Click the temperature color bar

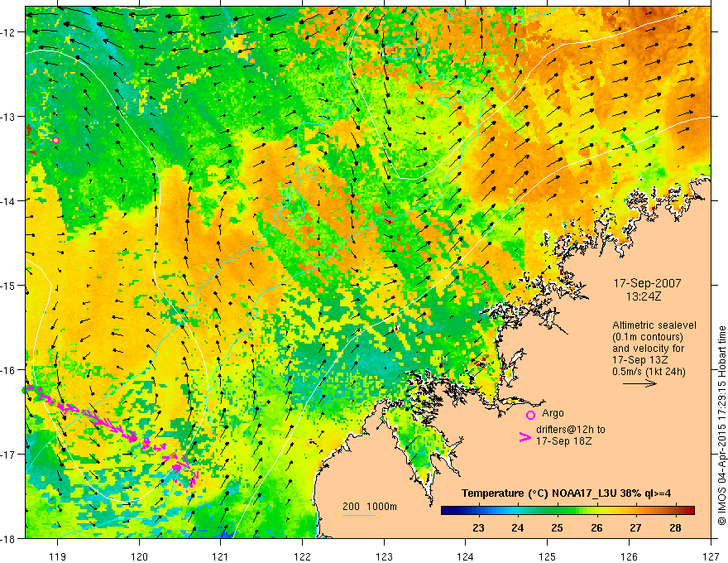point(568,511)
